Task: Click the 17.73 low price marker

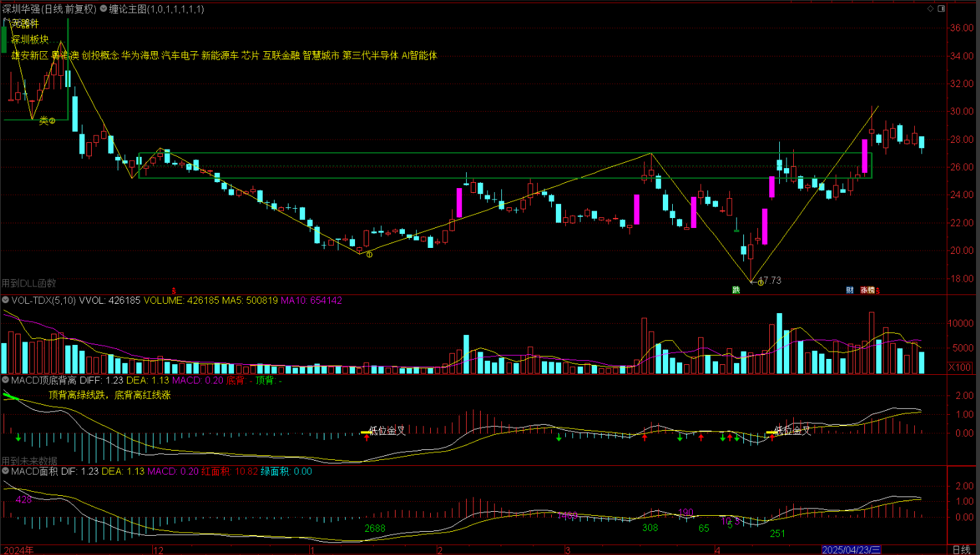Action: coord(769,280)
